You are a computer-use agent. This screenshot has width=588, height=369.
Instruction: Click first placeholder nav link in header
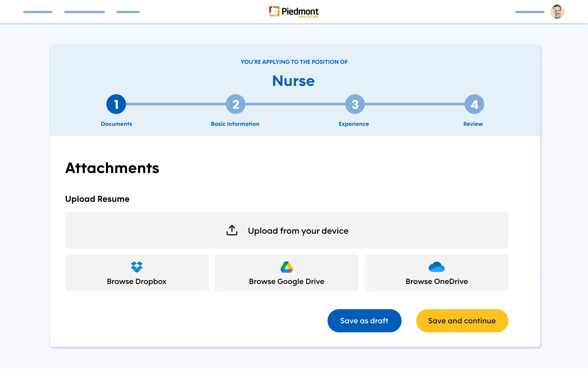(x=38, y=12)
